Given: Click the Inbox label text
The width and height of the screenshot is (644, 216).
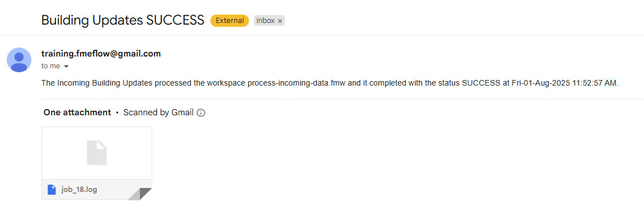Looking at the screenshot, I should [266, 21].
